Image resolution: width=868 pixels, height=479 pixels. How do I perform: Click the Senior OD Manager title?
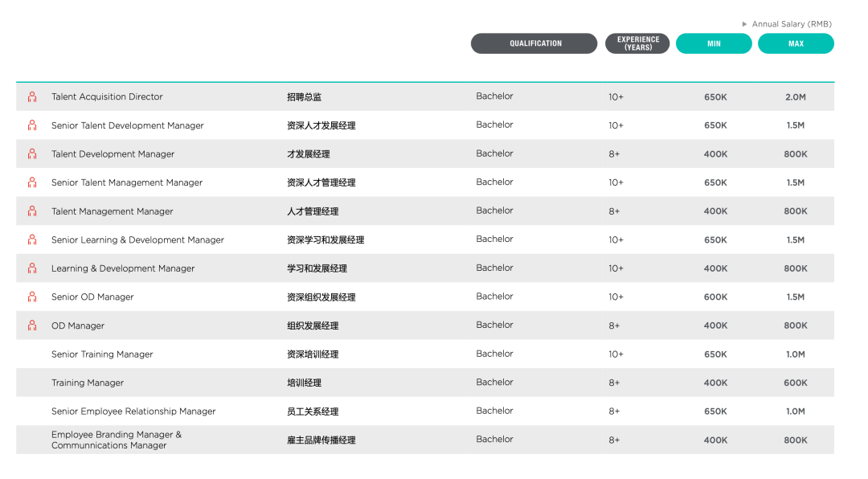click(92, 297)
